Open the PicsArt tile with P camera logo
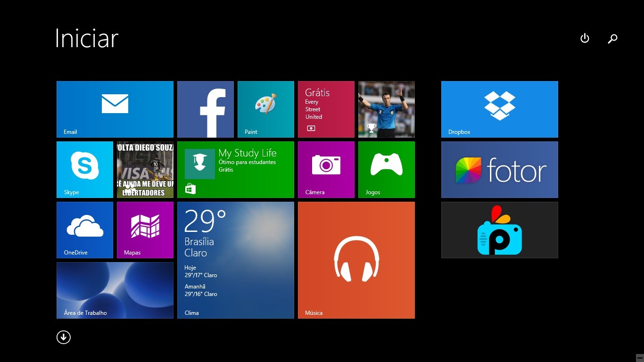This screenshot has height=362, width=644. tap(500, 230)
